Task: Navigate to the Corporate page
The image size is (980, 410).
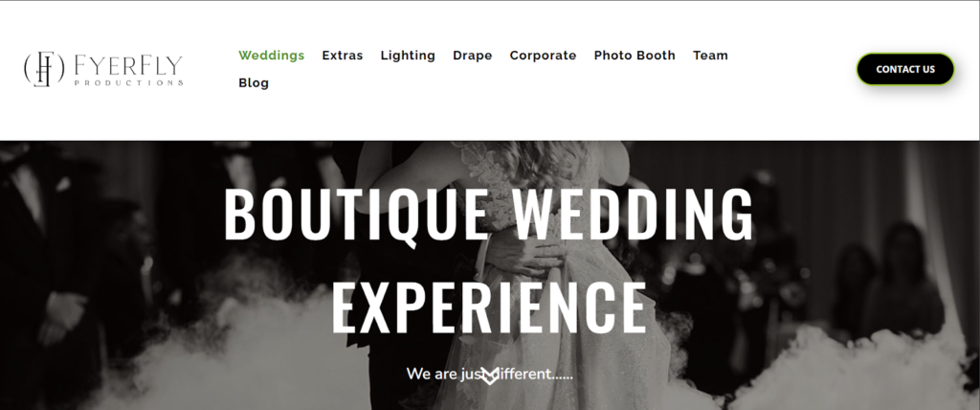Action: (x=544, y=56)
